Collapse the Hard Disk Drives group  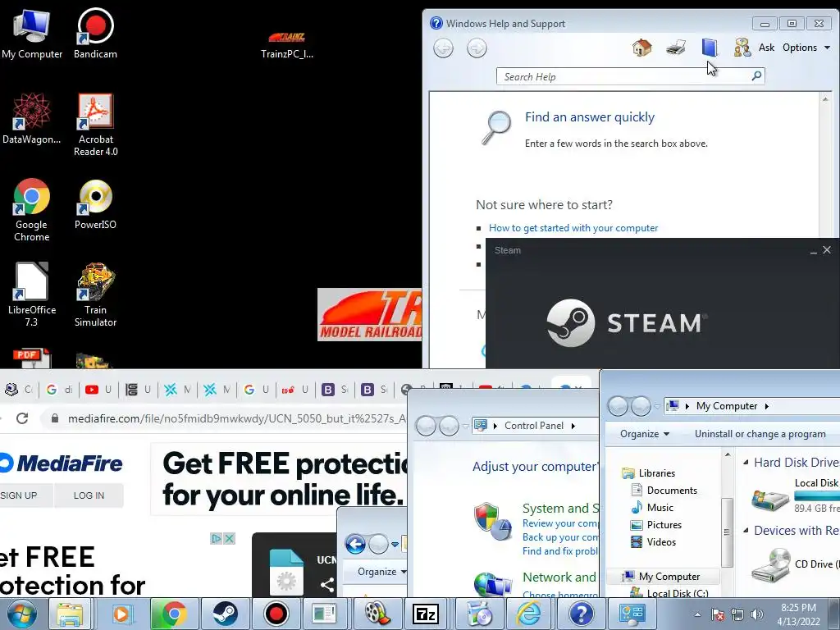[746, 462]
